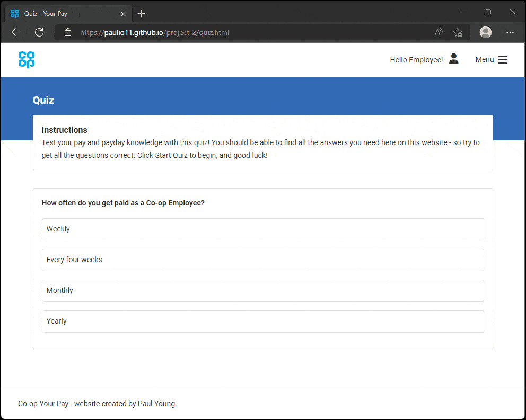526x420 pixels.
Task: Choose the Every four weeks answer
Action: pyautogui.click(x=262, y=260)
